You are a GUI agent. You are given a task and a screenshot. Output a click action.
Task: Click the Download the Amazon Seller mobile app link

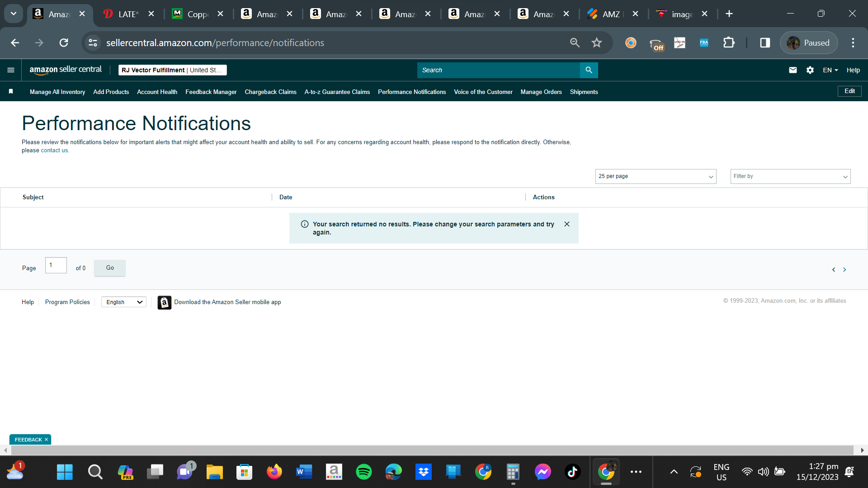pos(227,302)
